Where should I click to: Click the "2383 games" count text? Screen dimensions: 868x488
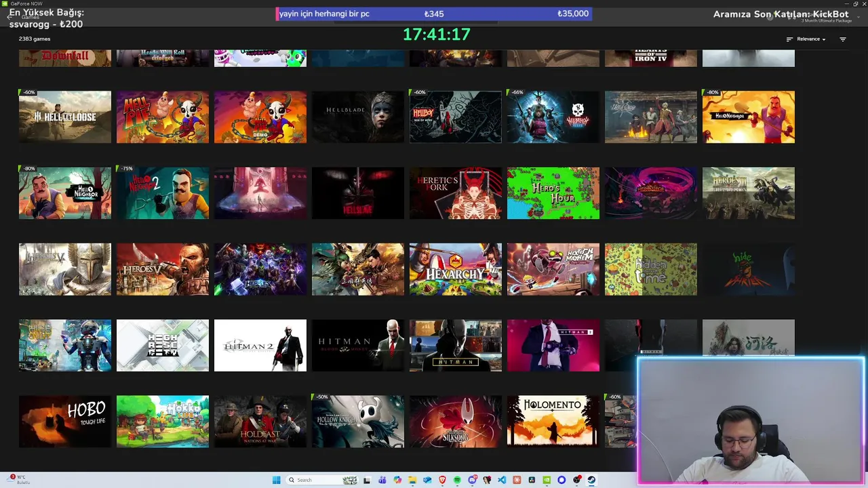pyautogui.click(x=35, y=39)
